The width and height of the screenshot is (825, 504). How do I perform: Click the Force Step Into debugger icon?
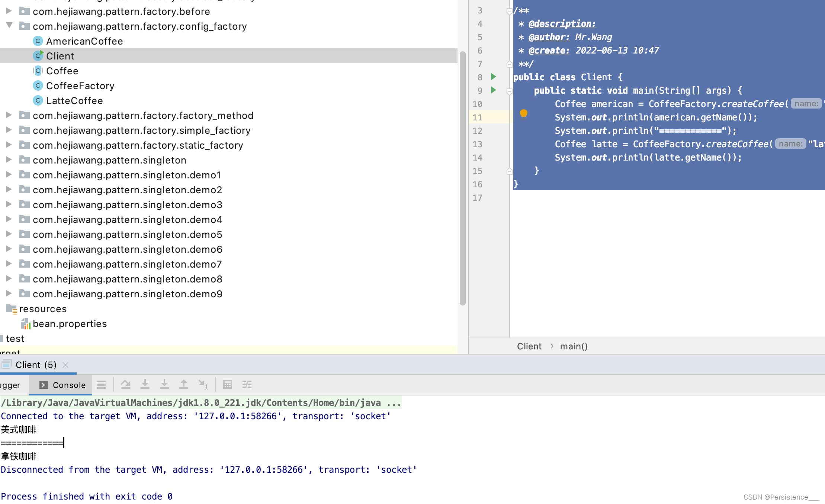[164, 385]
